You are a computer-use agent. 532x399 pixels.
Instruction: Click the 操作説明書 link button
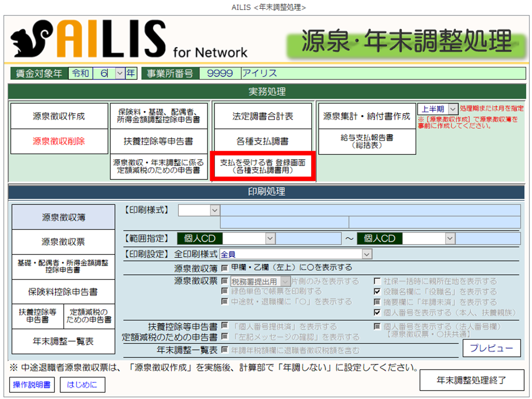[x=32, y=384]
